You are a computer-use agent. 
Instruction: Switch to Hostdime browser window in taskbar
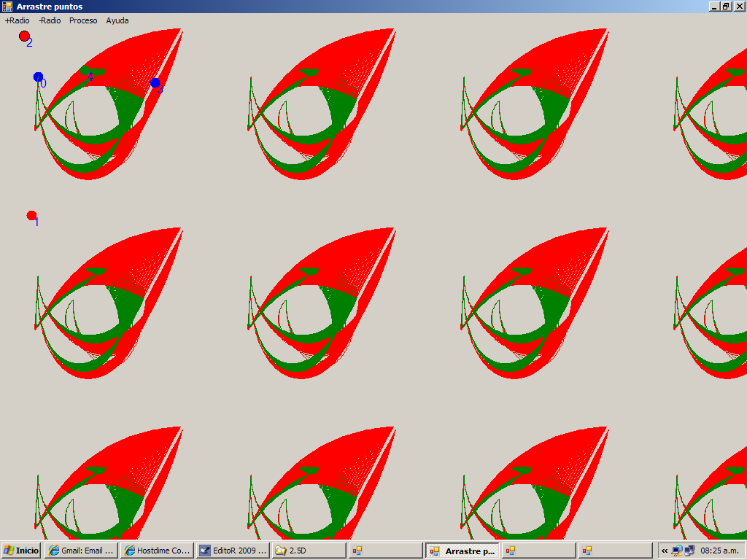click(158, 551)
